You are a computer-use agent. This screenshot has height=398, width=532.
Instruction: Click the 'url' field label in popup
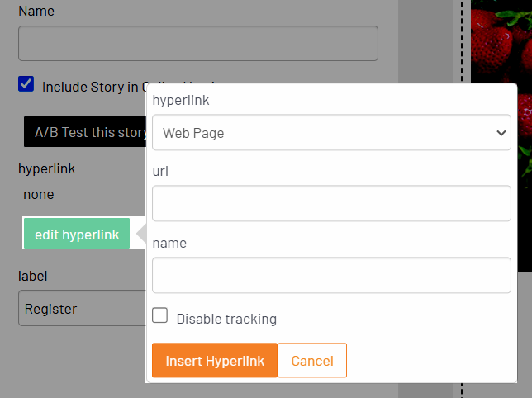[x=160, y=172]
